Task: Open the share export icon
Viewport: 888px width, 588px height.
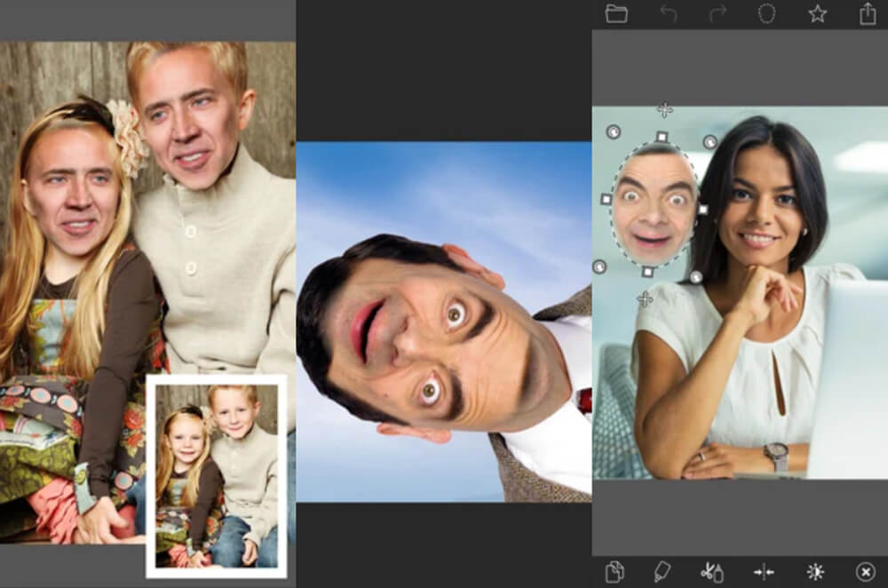Action: [x=868, y=13]
